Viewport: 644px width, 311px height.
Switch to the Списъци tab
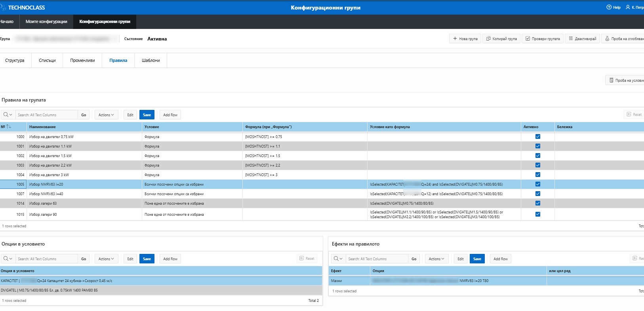[47, 60]
